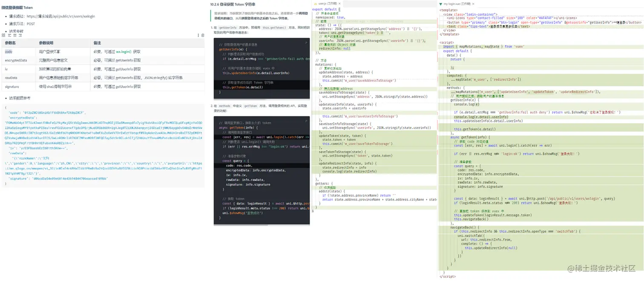The height and width of the screenshot is (281, 644).
Task: Click the copy icon of the getUserInfo code block
Action: click(x=306, y=43)
